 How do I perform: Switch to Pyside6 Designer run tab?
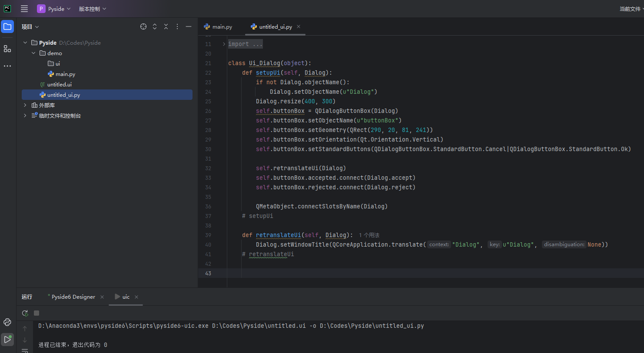tap(72, 297)
